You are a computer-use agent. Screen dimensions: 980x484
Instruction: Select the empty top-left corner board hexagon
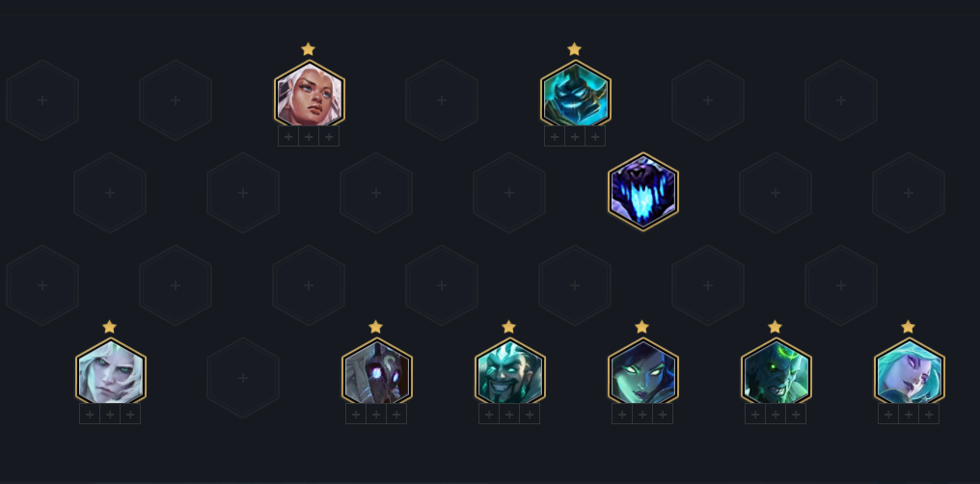click(42, 100)
